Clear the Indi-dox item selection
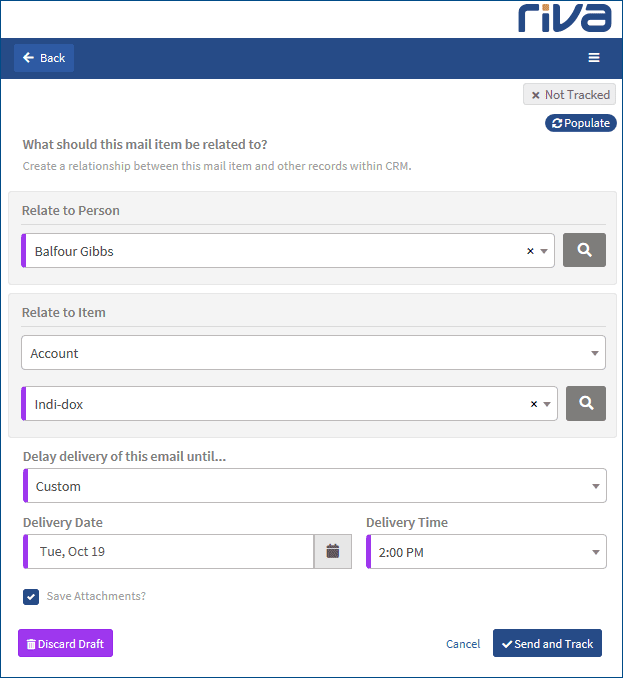Image resolution: width=623 pixels, height=678 pixels. [534, 404]
